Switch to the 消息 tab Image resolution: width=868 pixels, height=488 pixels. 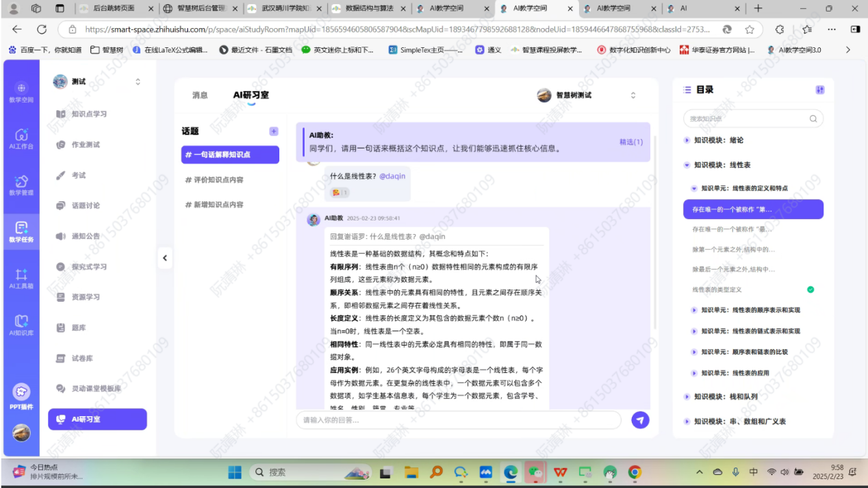pos(200,95)
